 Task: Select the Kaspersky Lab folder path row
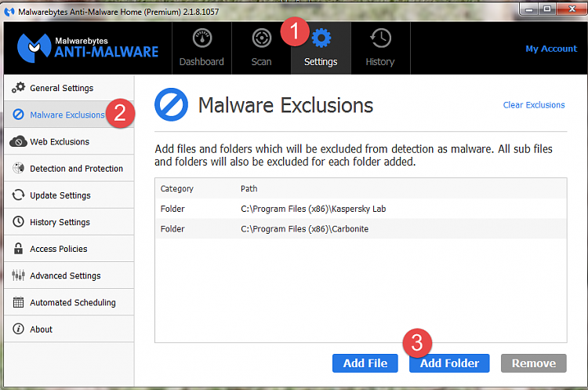(361, 209)
